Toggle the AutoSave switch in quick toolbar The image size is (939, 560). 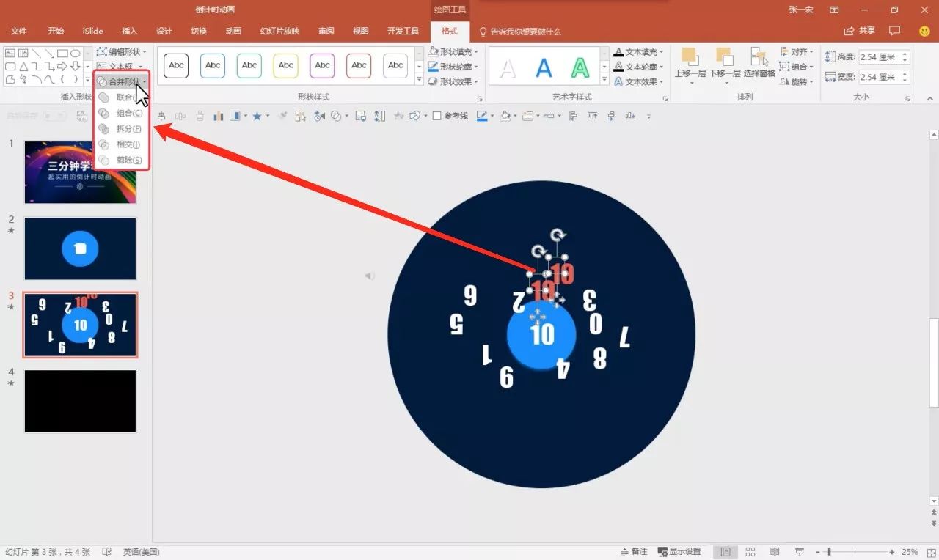(55, 116)
